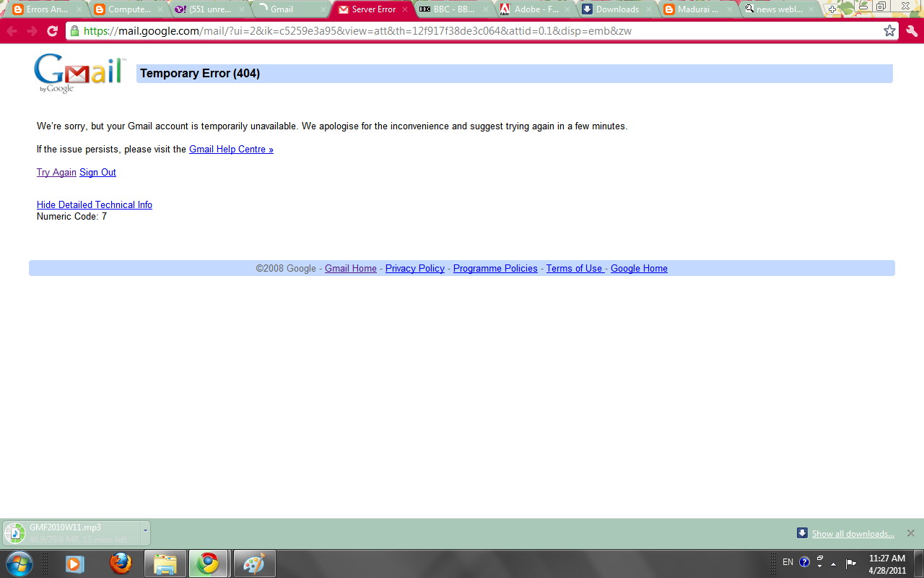The image size is (924, 578).
Task: Open the Terms of Use footer link
Action: pyautogui.click(x=575, y=269)
